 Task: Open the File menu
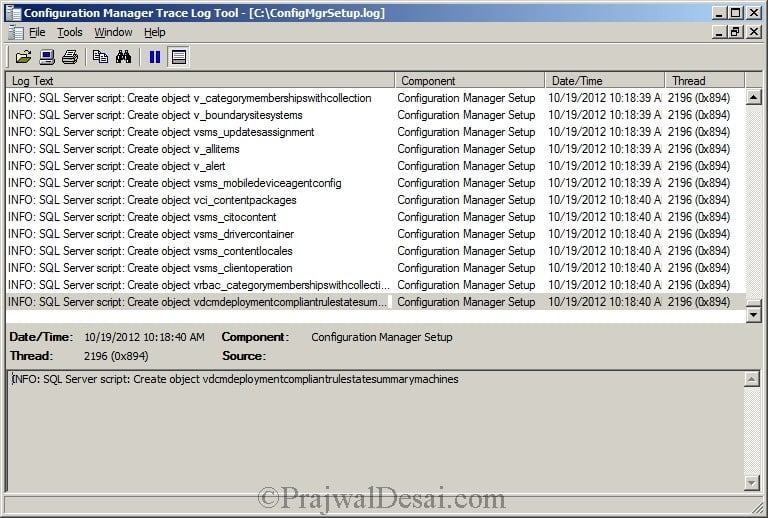click(37, 32)
